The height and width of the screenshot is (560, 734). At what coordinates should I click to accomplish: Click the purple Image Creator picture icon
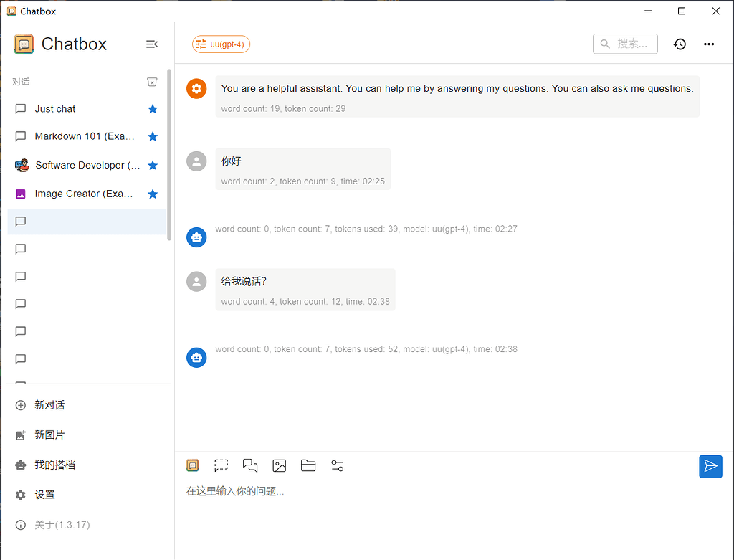pos(21,194)
